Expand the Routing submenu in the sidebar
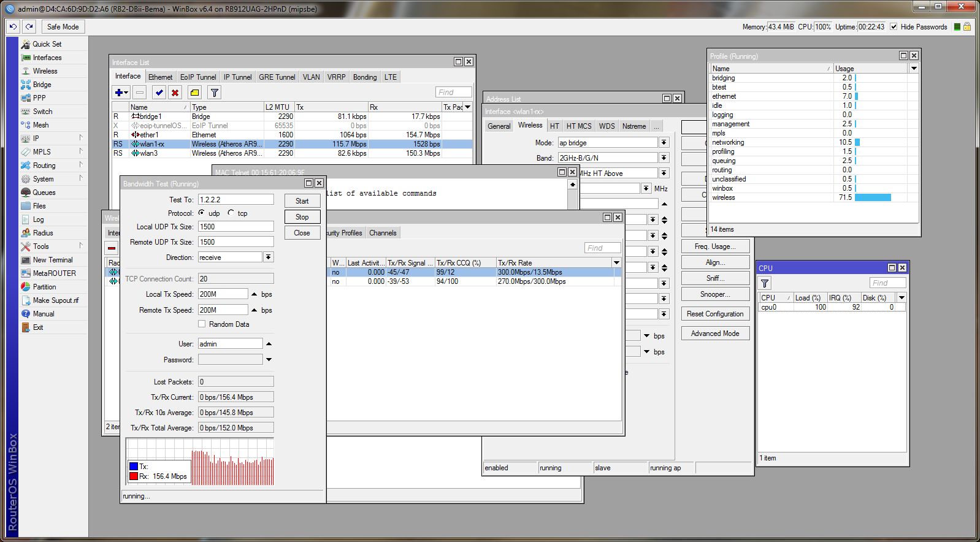 tap(80, 165)
